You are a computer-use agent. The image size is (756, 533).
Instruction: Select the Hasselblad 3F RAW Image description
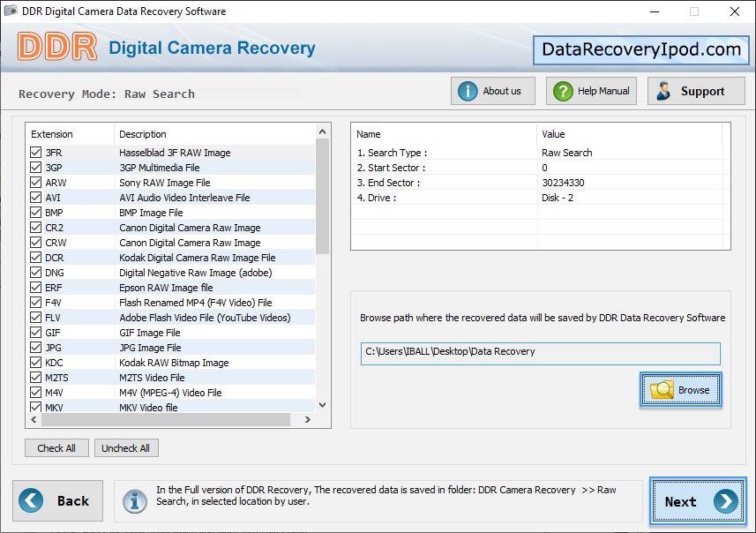[175, 153]
